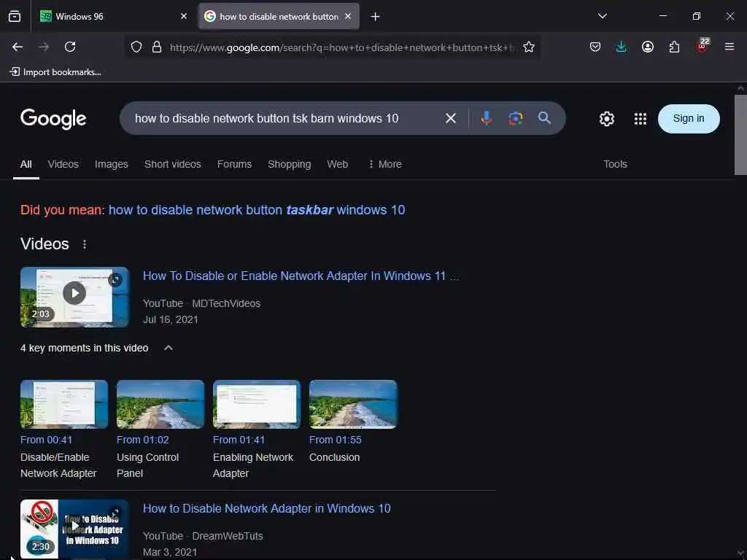Bookmark this page with star icon
The height and width of the screenshot is (560, 747).
coord(528,47)
